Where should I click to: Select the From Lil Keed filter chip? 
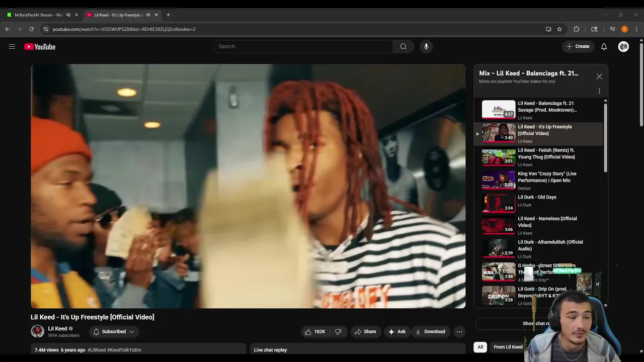coord(508,347)
